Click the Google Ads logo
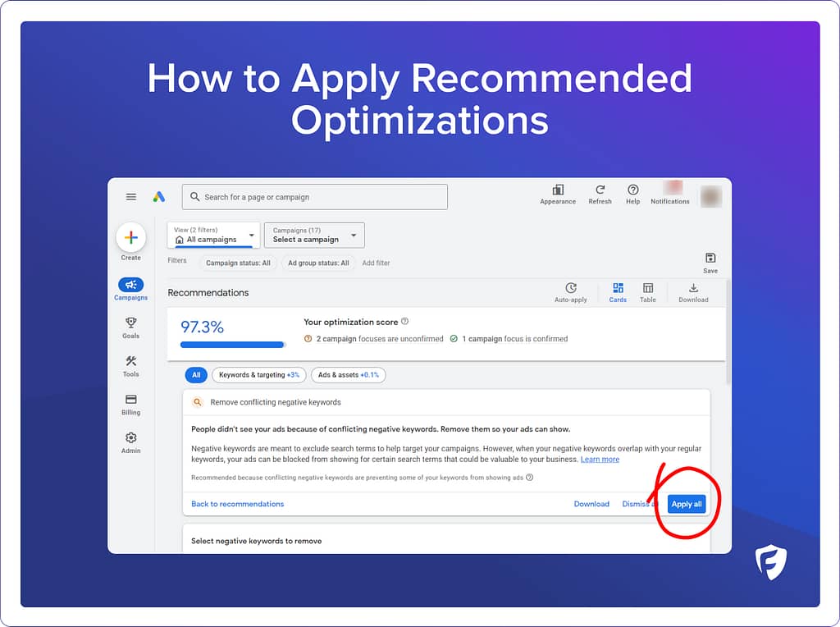840x627 pixels. pos(159,197)
